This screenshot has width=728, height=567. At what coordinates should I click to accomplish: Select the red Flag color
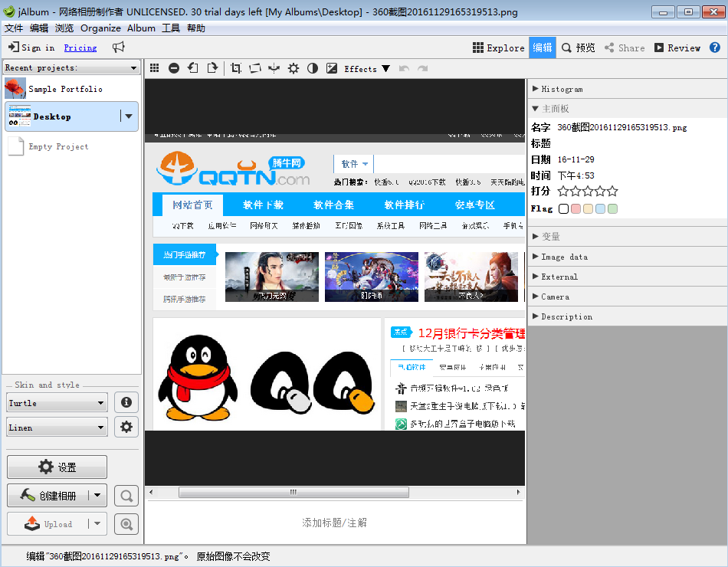(576, 208)
